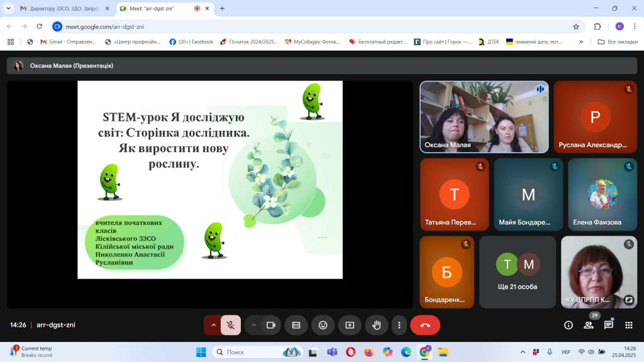
Task: Open the Бесплатный редакт... bookmark
Action: (378, 42)
